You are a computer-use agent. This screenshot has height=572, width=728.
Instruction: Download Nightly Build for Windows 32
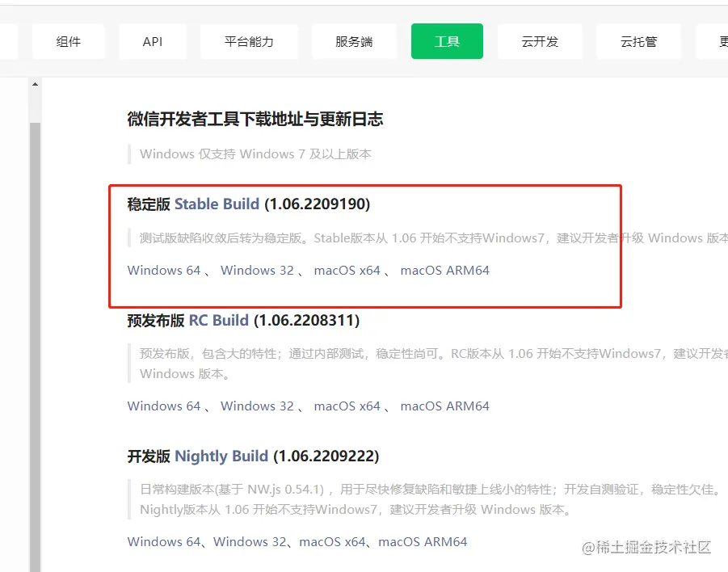[x=250, y=541]
